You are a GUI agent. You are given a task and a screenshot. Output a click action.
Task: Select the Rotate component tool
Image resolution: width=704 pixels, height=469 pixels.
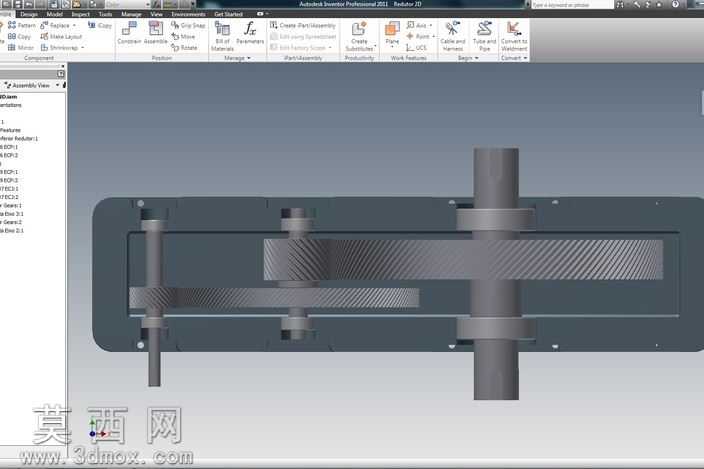coord(184,47)
